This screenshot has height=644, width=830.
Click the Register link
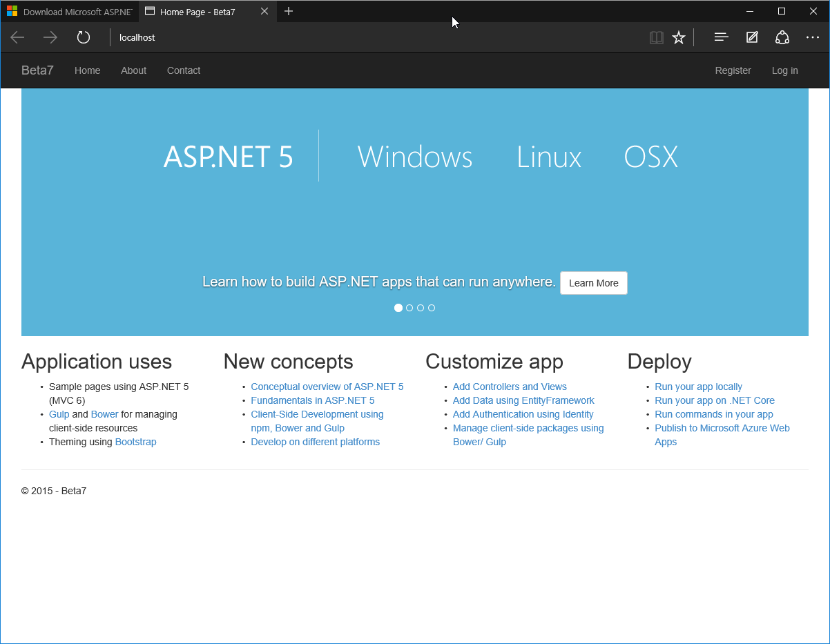733,70
